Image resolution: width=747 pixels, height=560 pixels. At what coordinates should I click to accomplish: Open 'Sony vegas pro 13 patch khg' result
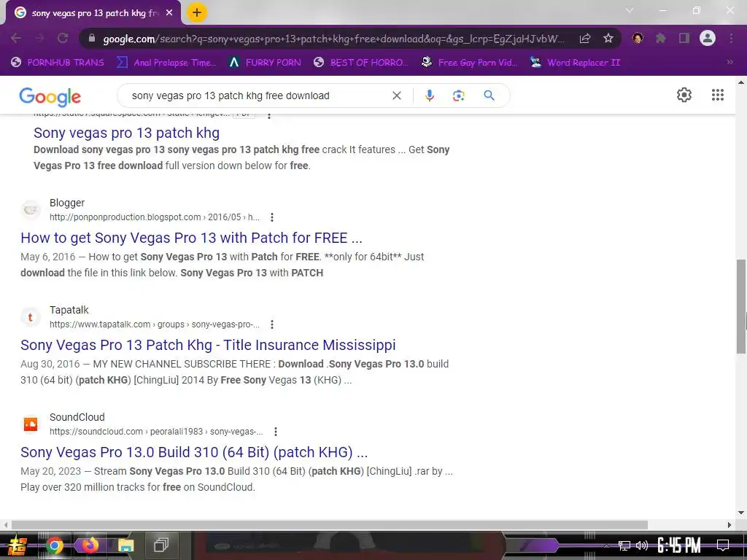pos(126,133)
